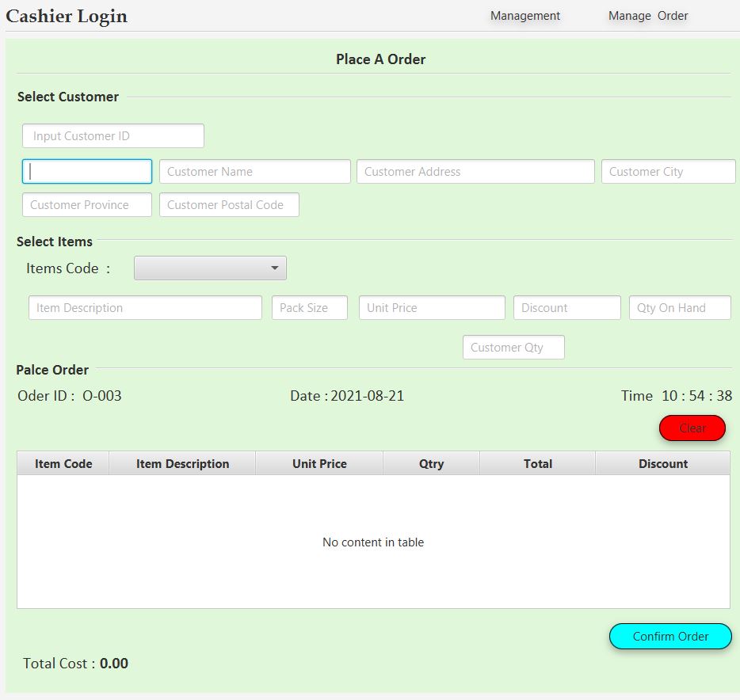
Task: Click the Input Customer ID field
Action: [x=113, y=135]
